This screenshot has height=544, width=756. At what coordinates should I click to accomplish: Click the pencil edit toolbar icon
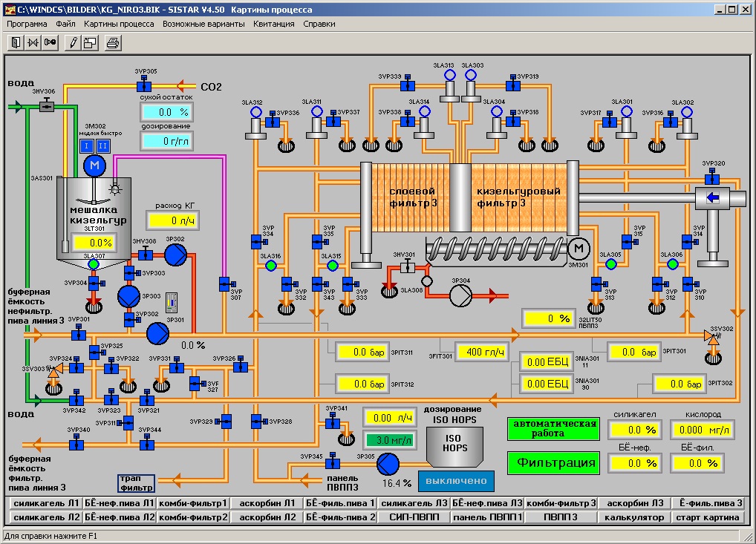click(x=73, y=43)
